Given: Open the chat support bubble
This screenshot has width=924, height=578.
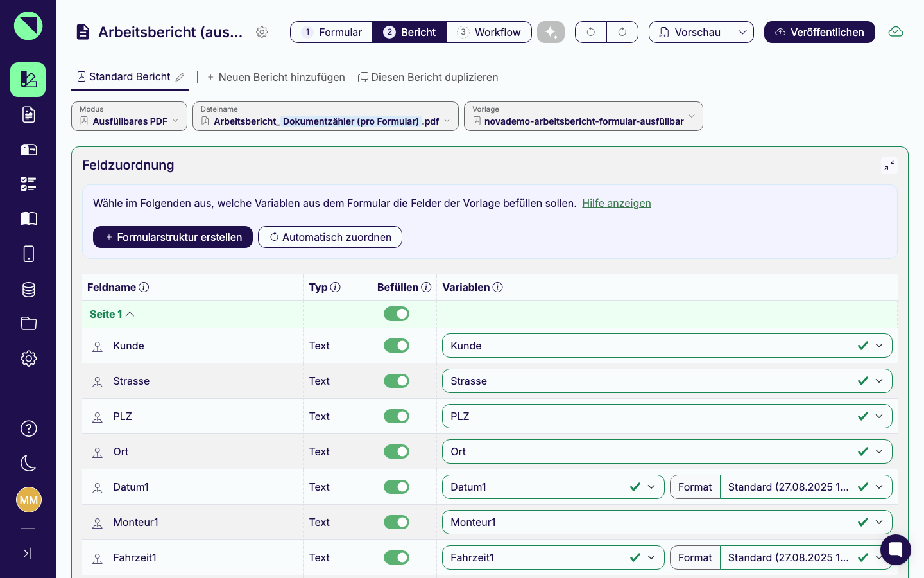Looking at the screenshot, I should 896,550.
